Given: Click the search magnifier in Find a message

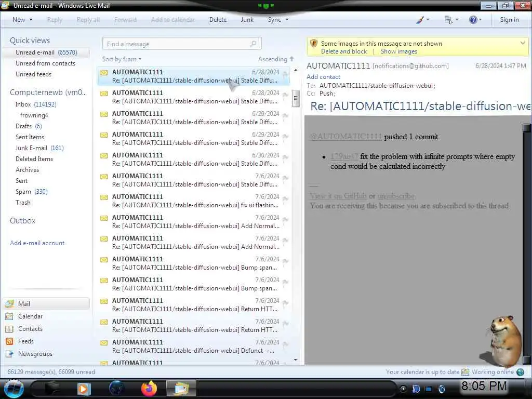Looking at the screenshot, I should pos(253,44).
